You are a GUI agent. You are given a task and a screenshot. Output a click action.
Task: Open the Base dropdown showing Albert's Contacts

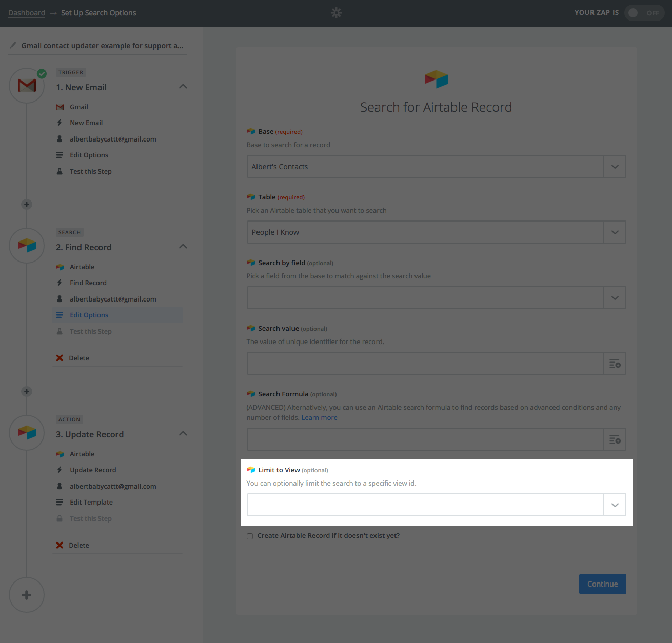point(436,167)
